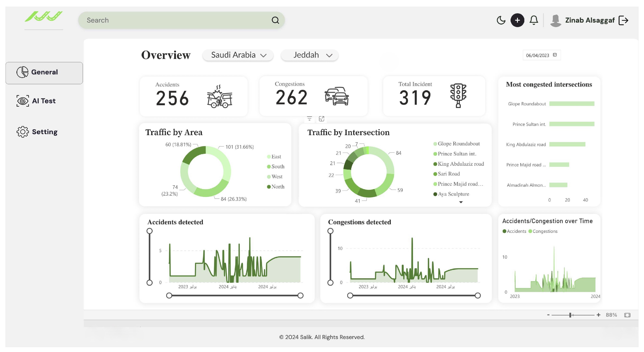Expand the Saudi Arabia country dropdown
The width and height of the screenshot is (644, 352).
pyautogui.click(x=238, y=55)
